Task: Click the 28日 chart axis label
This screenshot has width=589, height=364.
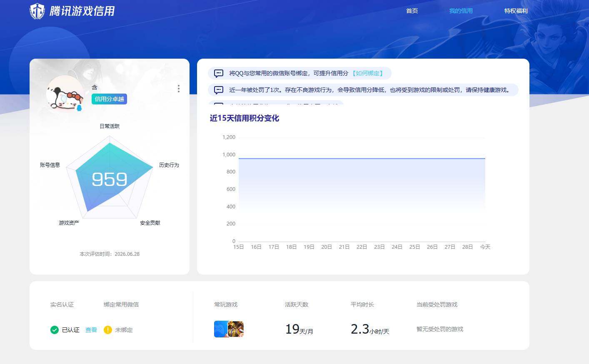Action: point(467,247)
